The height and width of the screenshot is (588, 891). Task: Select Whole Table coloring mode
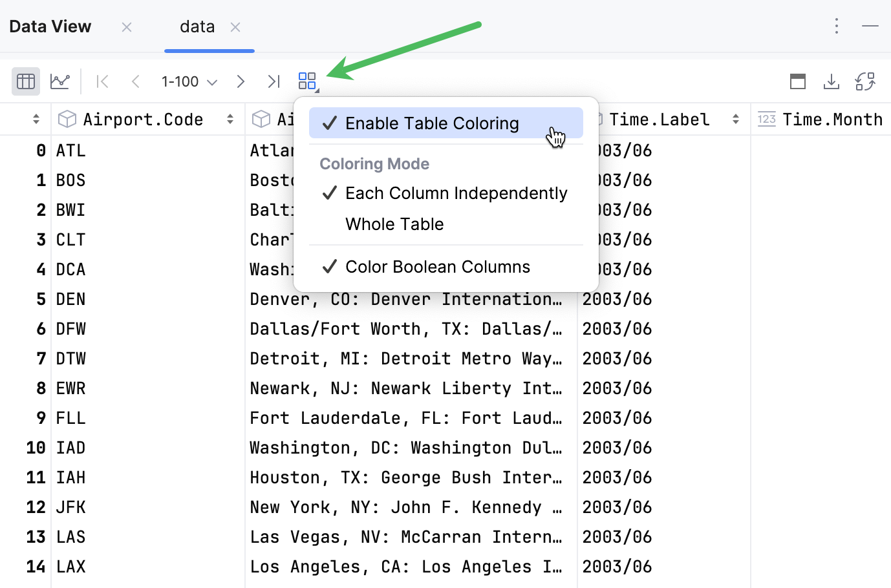click(446, 224)
